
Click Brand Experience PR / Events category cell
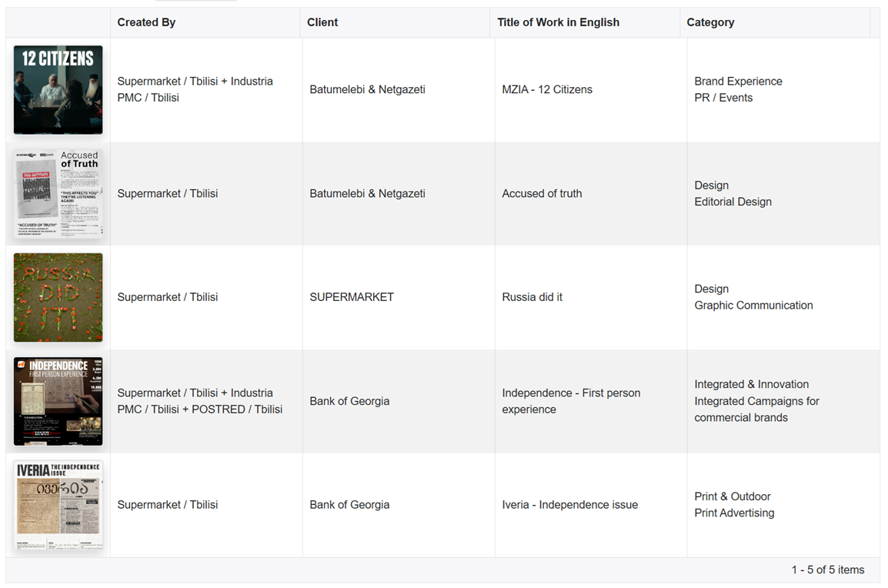point(738,89)
